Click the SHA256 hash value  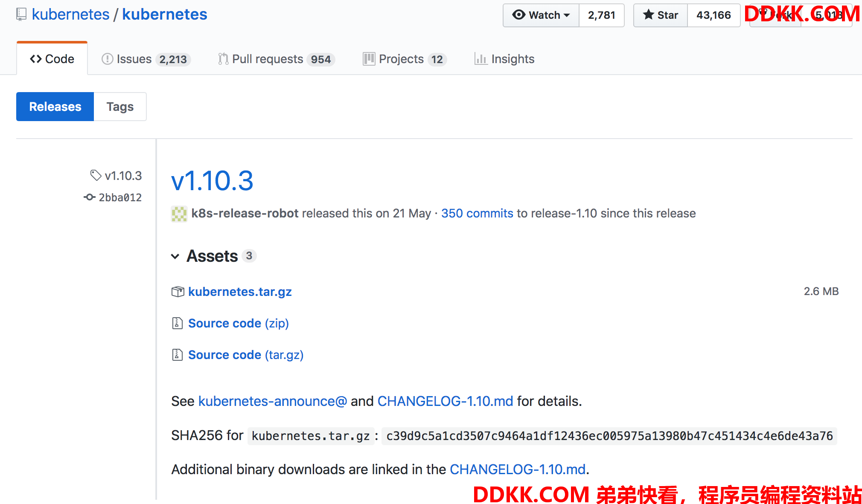609,436
